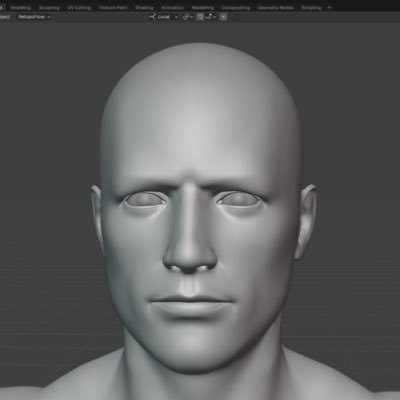Switch to the Shading workspace tab
The image size is (400, 400).
click(144, 7)
